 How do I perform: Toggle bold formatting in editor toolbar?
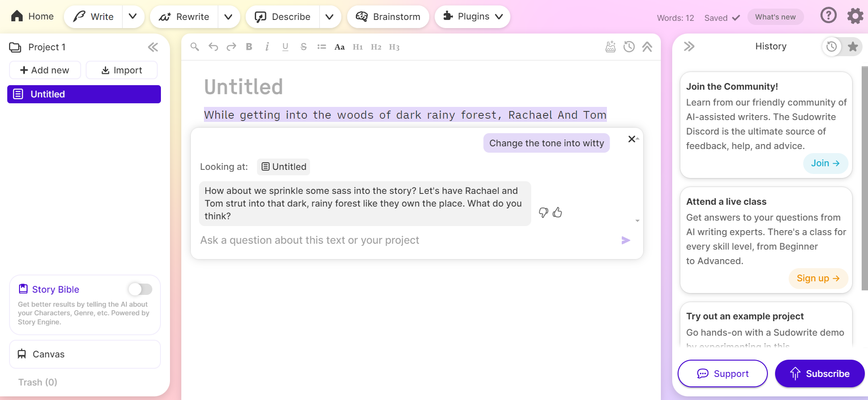click(249, 47)
